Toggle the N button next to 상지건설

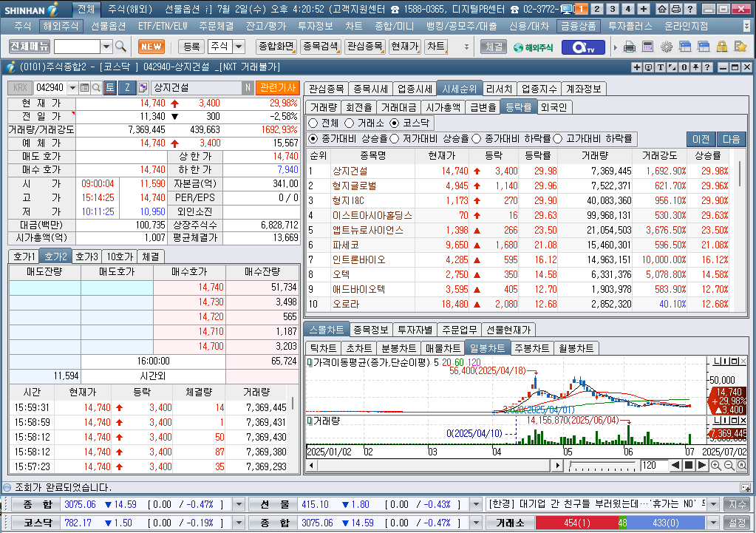[248, 88]
